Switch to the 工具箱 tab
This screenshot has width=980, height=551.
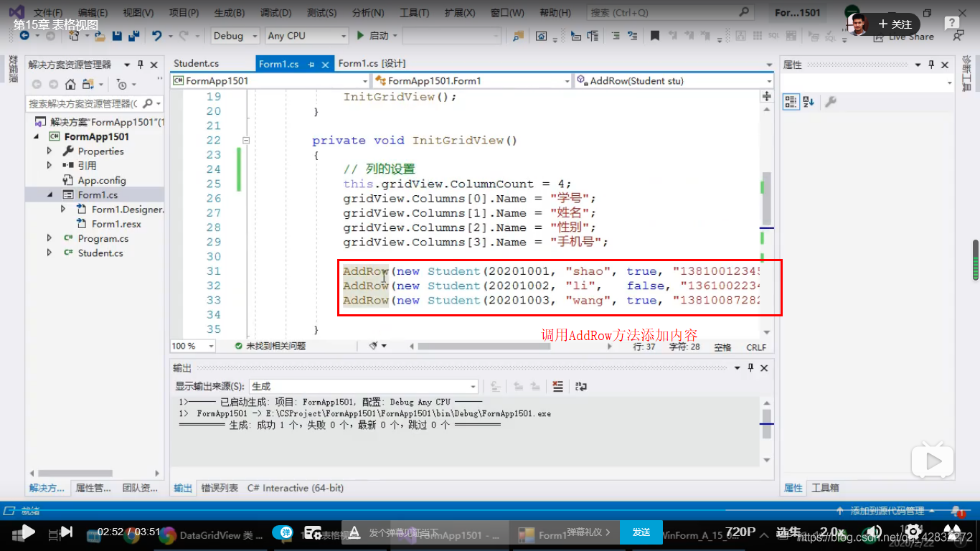[825, 488]
